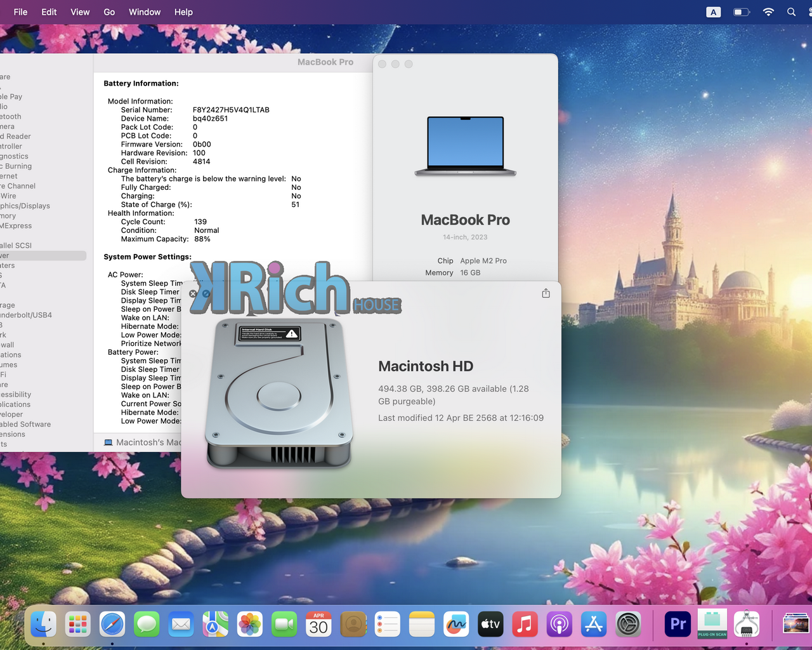Click the Share icon in Macintosh HD preview
Viewport: 812px width, 650px height.
coord(546,293)
